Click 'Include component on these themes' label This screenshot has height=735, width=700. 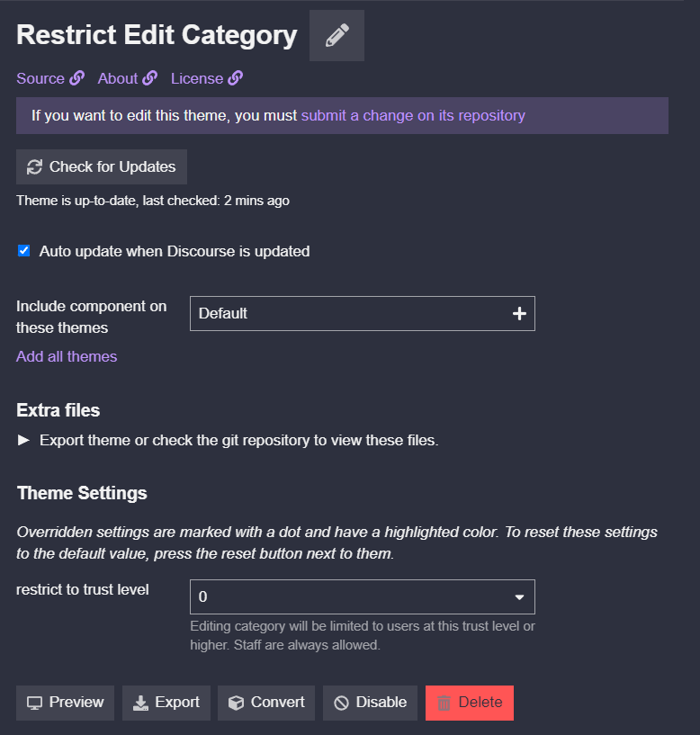92,317
